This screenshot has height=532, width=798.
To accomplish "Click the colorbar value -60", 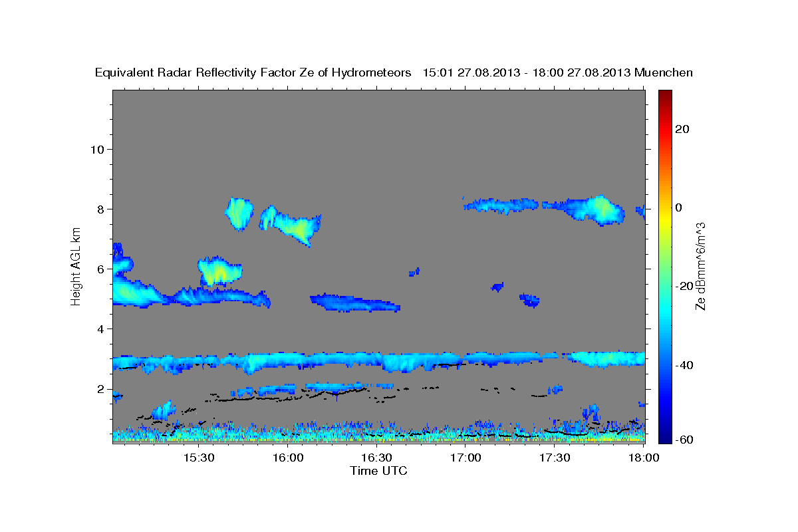I will [x=685, y=439].
